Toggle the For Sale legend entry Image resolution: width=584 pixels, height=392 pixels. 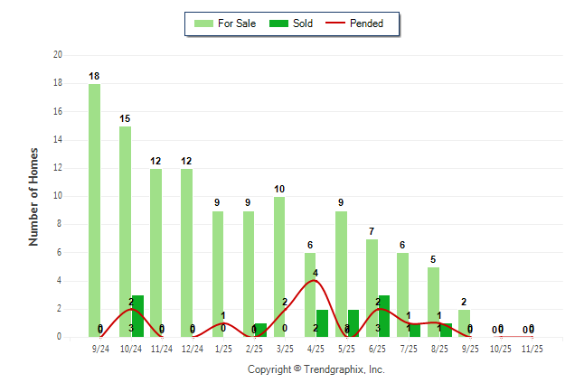click(237, 23)
